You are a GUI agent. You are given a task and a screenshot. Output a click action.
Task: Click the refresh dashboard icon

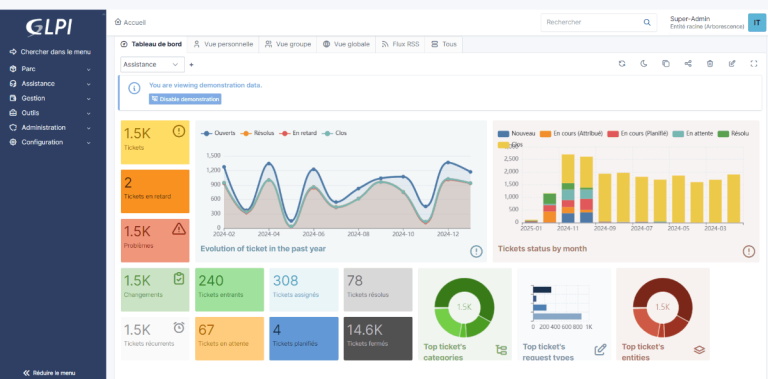(622, 64)
